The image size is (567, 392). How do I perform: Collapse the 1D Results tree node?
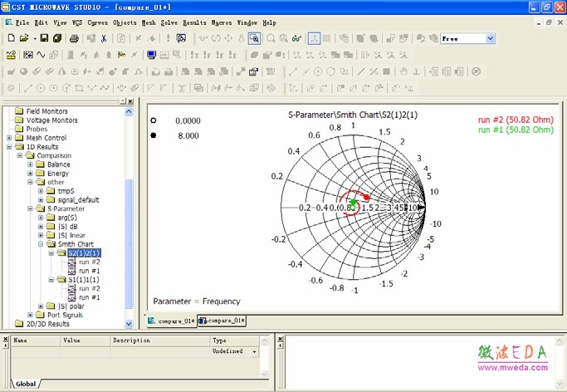(9, 147)
